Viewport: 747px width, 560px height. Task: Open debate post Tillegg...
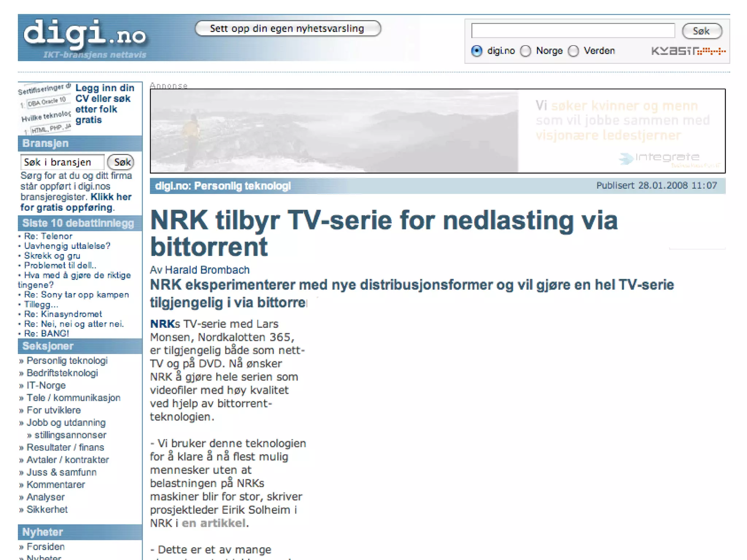(41, 304)
